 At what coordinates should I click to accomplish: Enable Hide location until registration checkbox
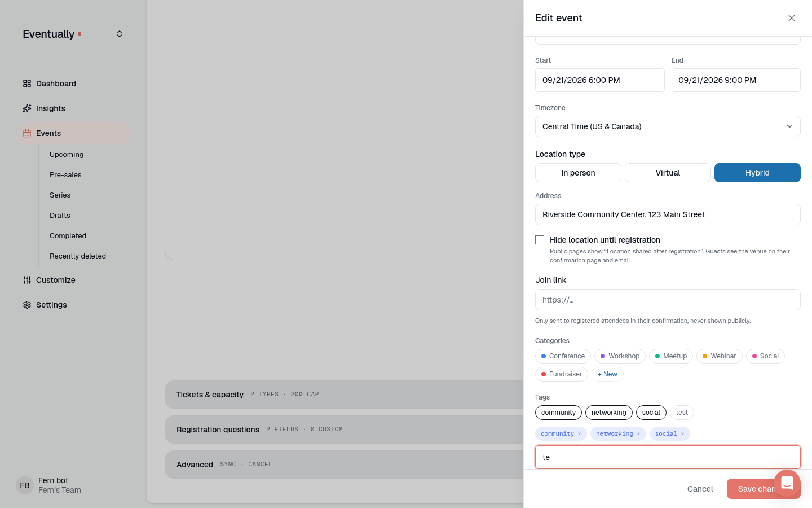540,240
